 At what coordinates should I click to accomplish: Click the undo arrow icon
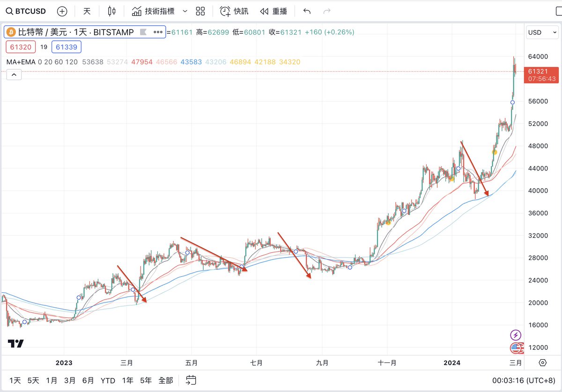[x=307, y=11]
